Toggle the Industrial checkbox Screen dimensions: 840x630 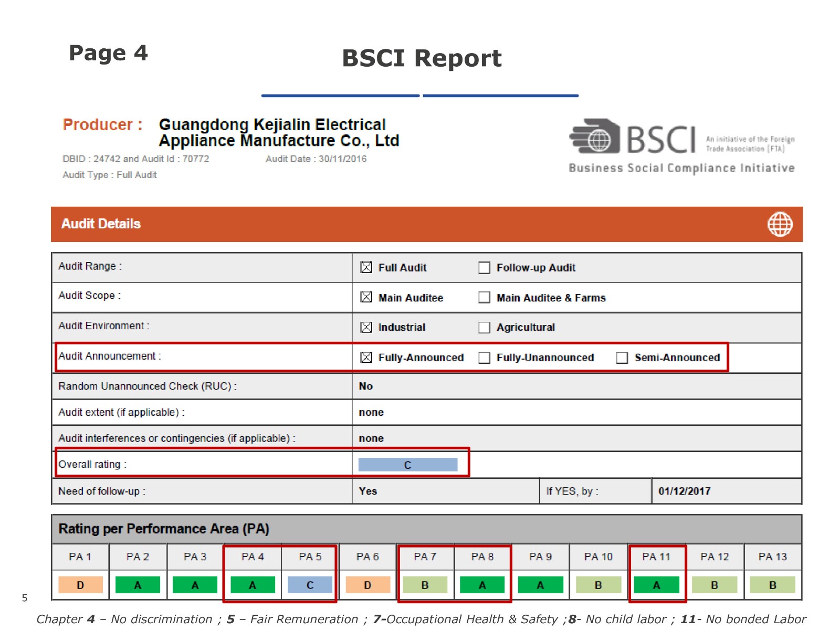[366, 327]
